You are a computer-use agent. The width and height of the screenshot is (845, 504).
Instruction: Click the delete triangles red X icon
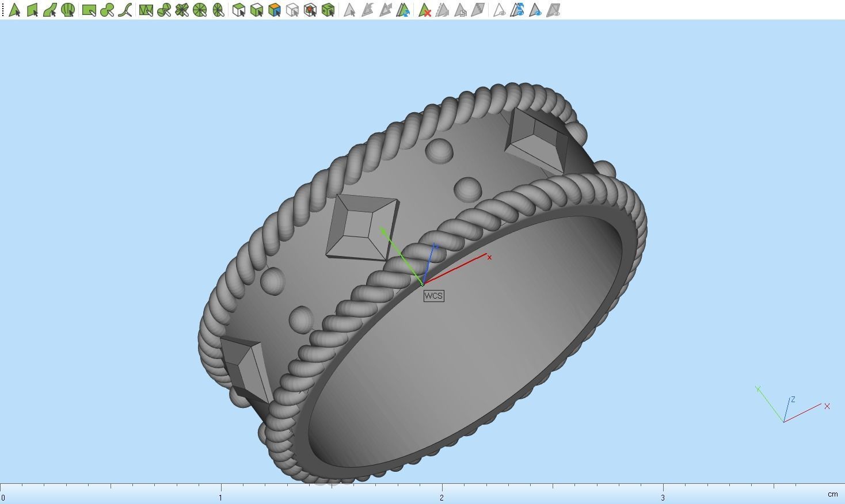(425, 10)
